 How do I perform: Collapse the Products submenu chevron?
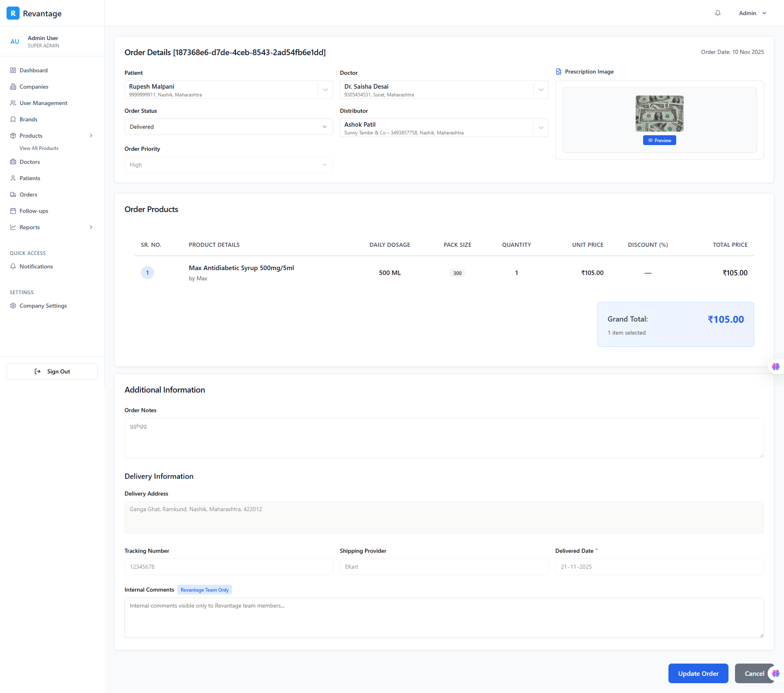[91, 136]
